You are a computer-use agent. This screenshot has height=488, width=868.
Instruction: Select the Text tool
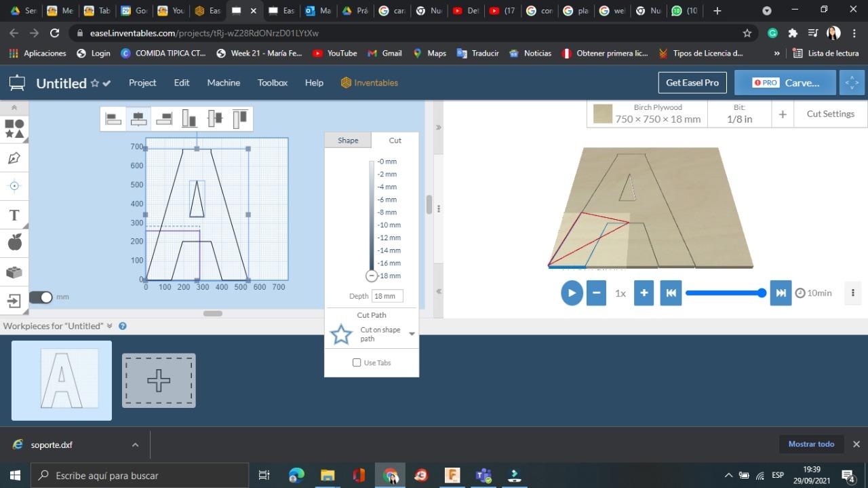tap(14, 215)
